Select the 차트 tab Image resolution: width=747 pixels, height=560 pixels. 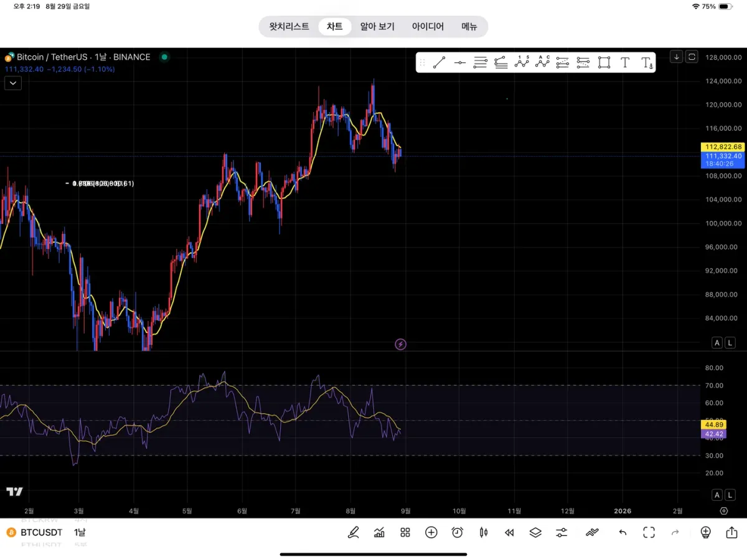tap(335, 27)
